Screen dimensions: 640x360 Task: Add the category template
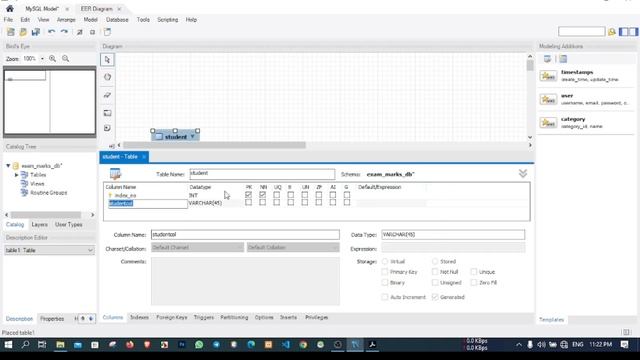click(x=585, y=122)
